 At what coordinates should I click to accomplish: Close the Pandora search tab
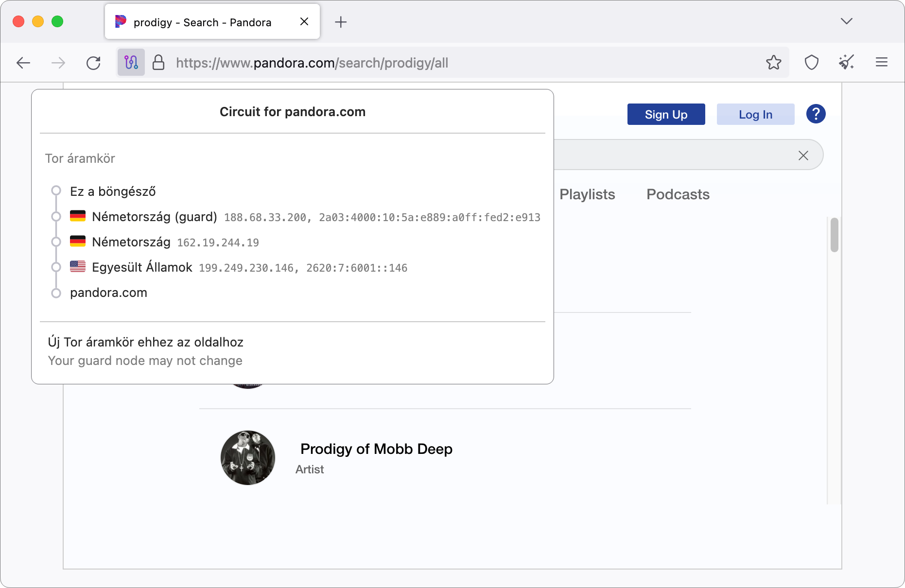[x=304, y=21]
